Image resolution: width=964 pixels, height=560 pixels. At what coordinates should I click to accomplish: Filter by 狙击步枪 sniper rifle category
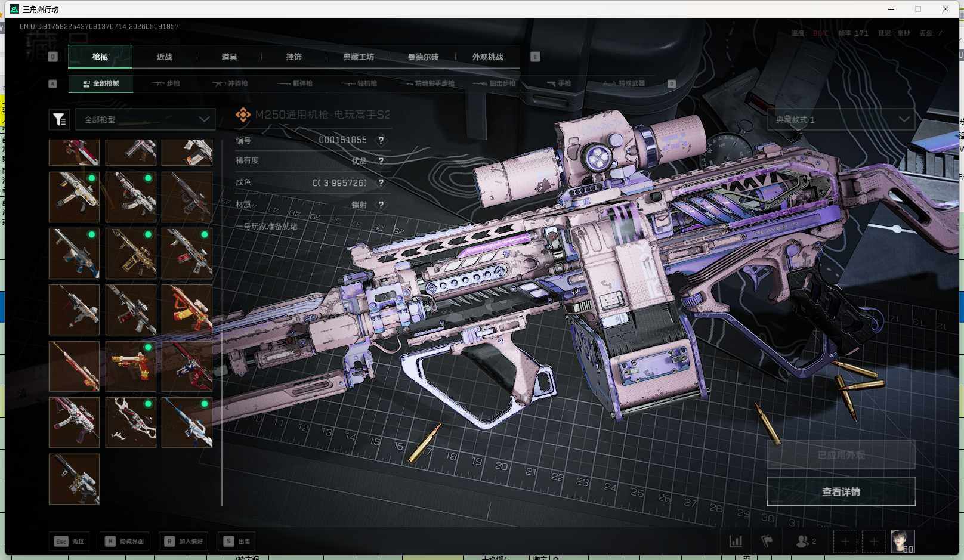click(495, 83)
